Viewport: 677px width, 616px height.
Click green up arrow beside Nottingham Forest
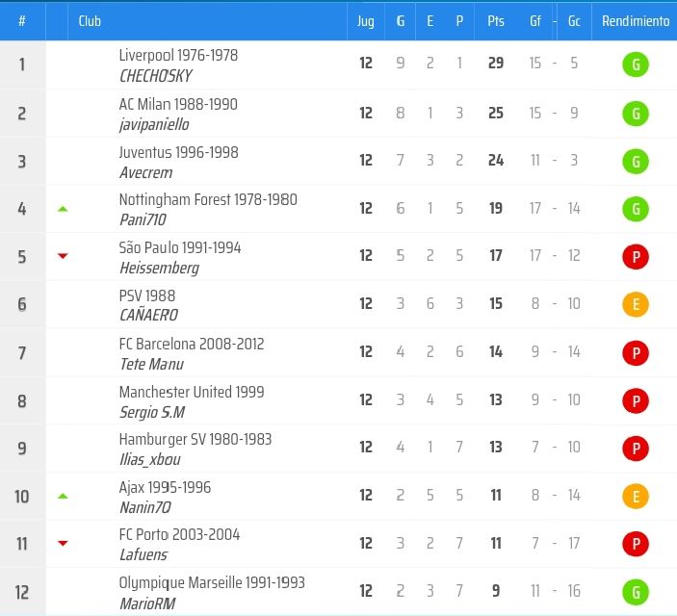pos(63,209)
